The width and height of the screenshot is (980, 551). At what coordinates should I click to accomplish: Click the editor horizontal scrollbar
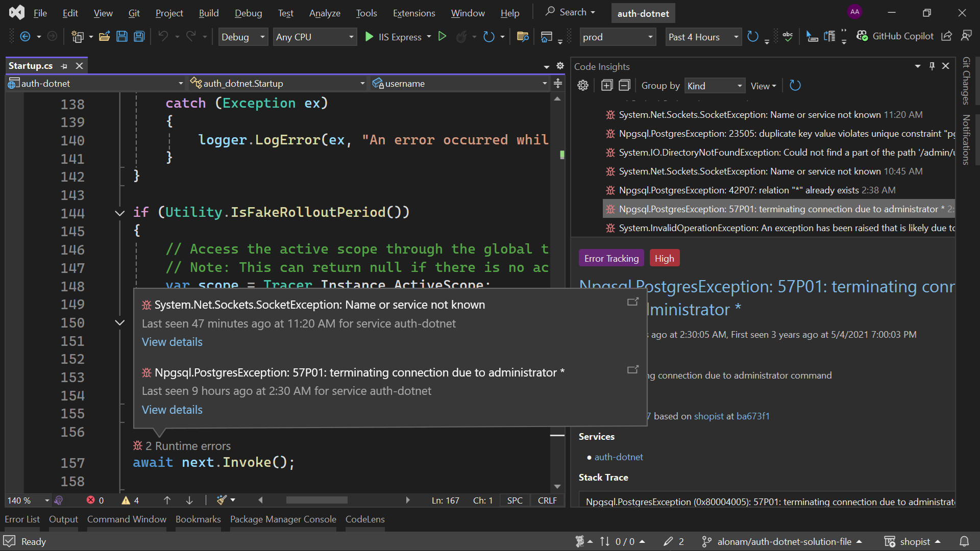(316, 500)
